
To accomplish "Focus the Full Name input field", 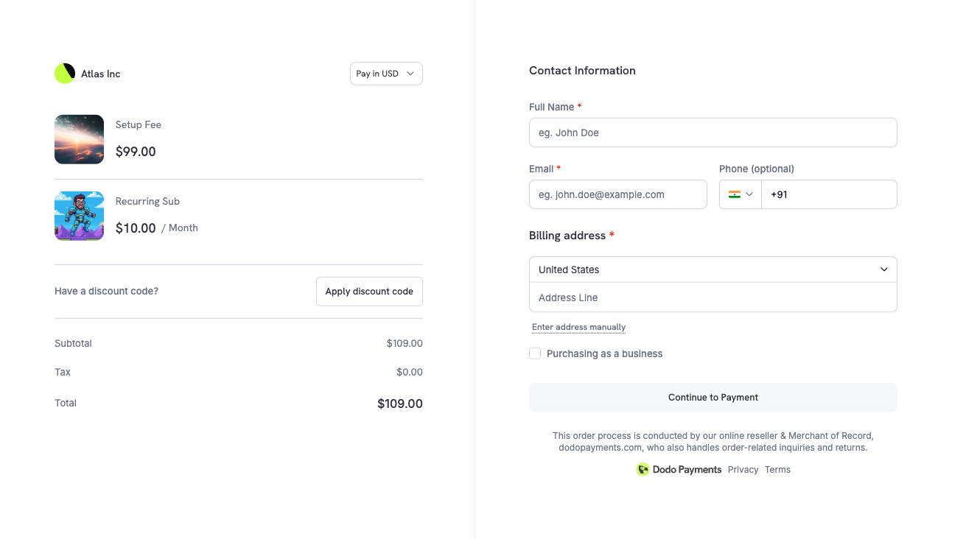I will pos(713,133).
